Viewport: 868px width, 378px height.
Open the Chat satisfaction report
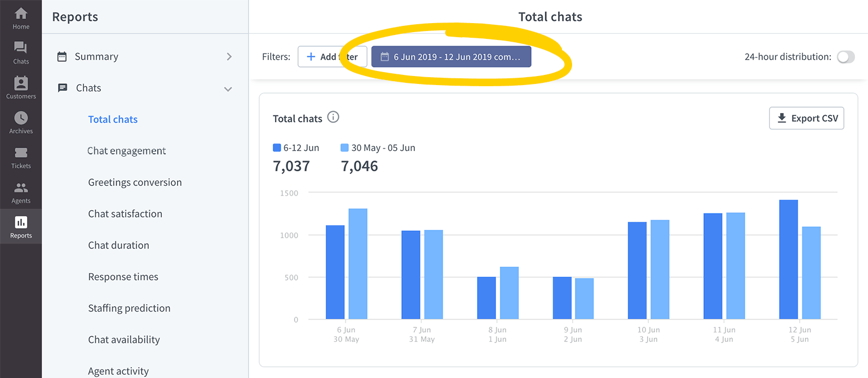pyautogui.click(x=125, y=214)
